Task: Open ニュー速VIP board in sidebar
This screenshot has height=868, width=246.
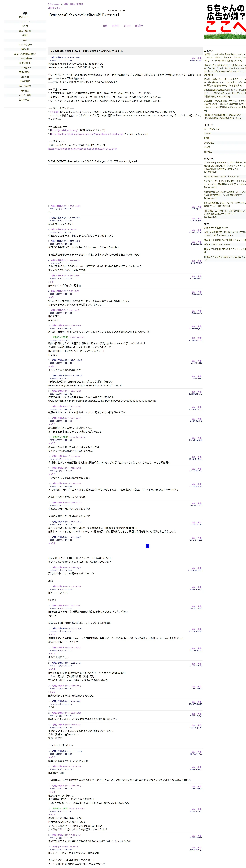Action: [25, 68]
